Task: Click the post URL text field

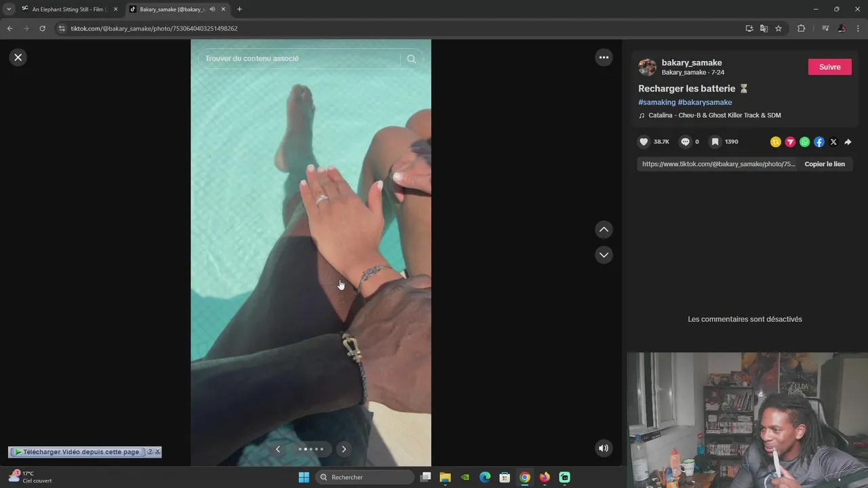Action: (x=719, y=164)
